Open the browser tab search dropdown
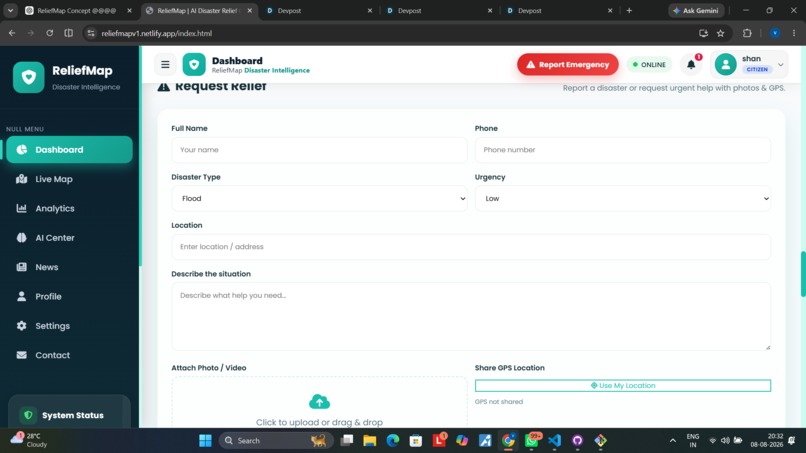Viewport: 806px width, 453px height. pos(10,10)
